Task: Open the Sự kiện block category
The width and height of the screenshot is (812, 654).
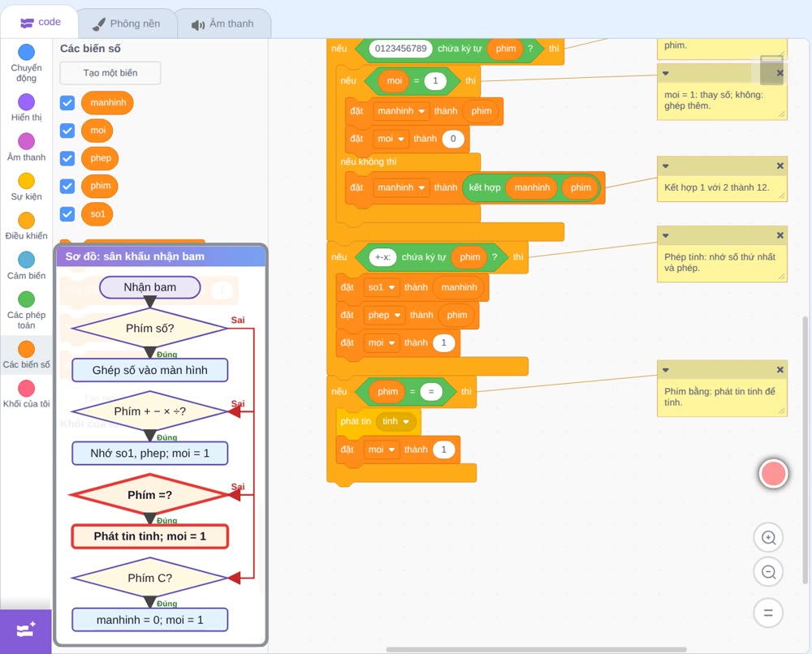Action: (27, 181)
